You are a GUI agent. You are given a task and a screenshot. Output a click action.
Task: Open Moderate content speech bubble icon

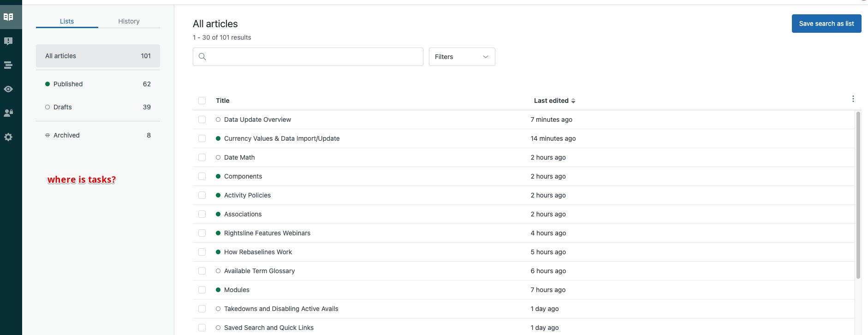(x=8, y=41)
